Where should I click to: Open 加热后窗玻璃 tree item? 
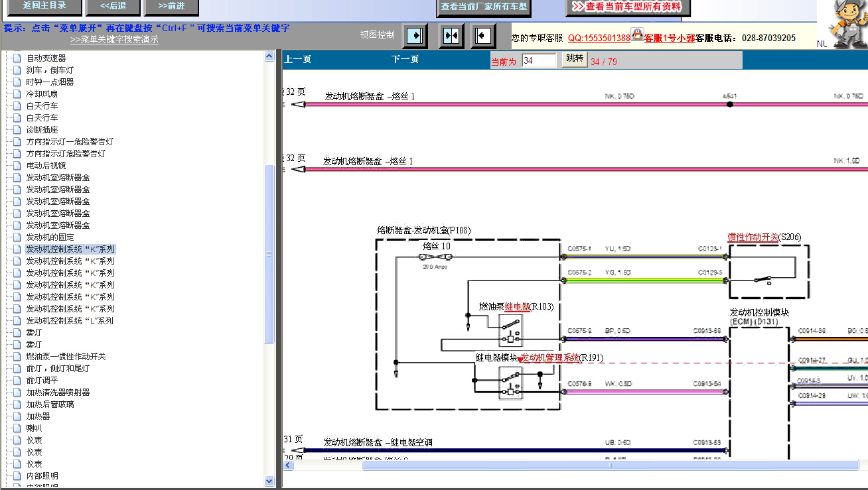(x=50, y=404)
